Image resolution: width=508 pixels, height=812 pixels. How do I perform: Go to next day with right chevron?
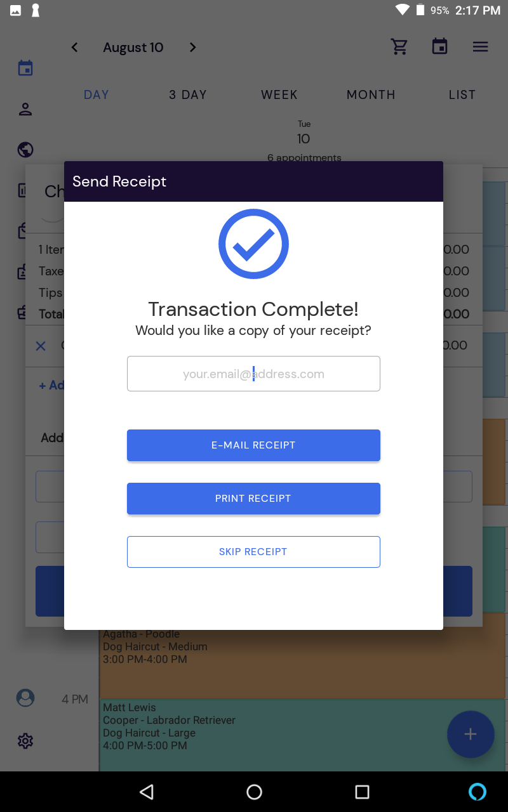pyautogui.click(x=193, y=48)
